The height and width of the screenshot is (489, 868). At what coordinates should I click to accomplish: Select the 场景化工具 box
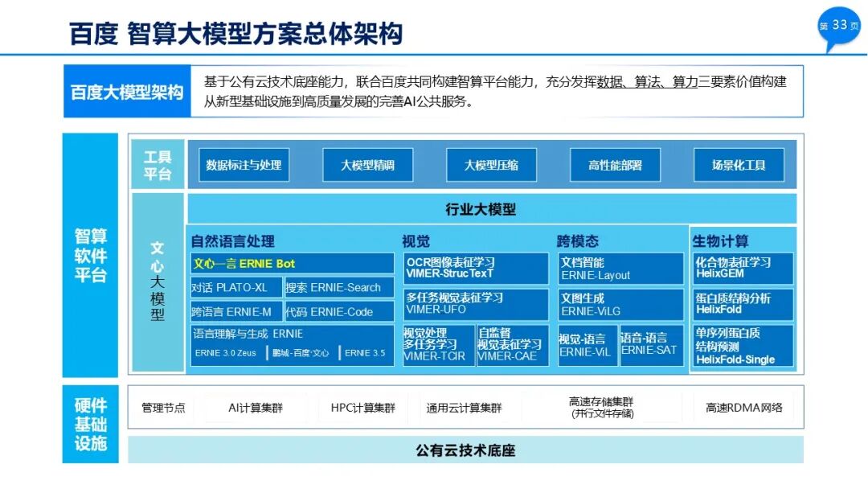[x=739, y=165]
